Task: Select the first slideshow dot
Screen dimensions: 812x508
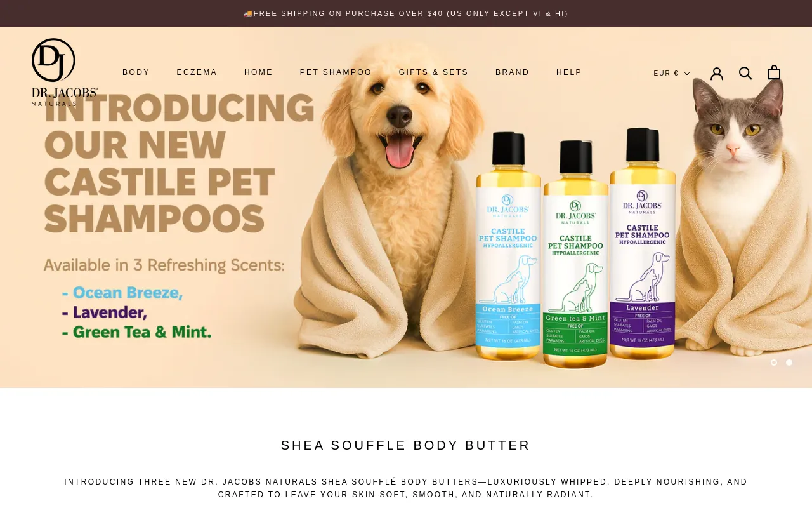Action: [774, 363]
